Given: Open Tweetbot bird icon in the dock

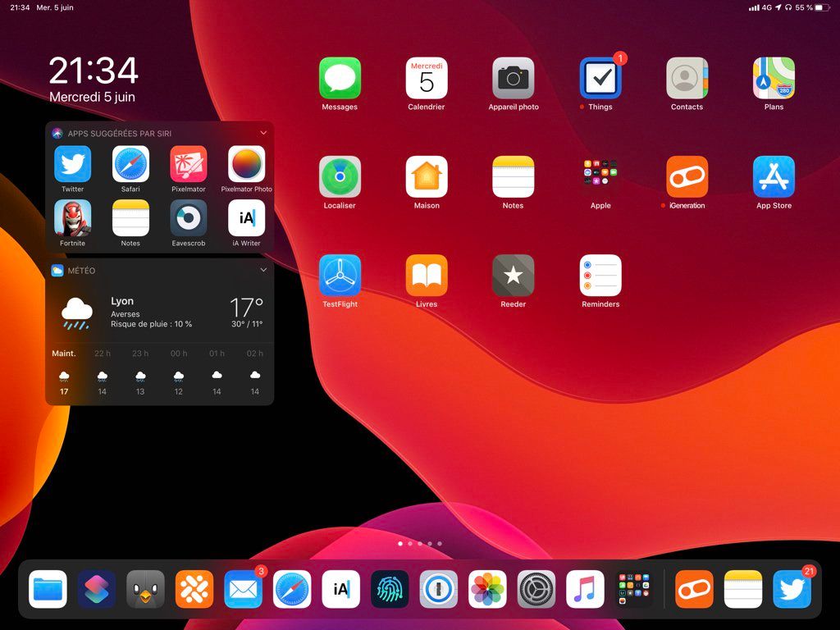Looking at the screenshot, I should click(145, 589).
